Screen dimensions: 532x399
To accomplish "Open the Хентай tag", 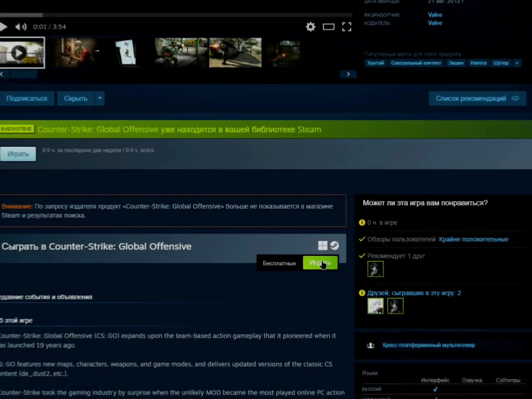I will click(375, 63).
